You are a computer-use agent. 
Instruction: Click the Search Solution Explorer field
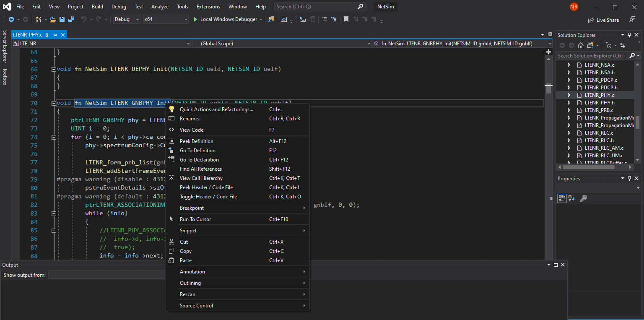point(591,55)
